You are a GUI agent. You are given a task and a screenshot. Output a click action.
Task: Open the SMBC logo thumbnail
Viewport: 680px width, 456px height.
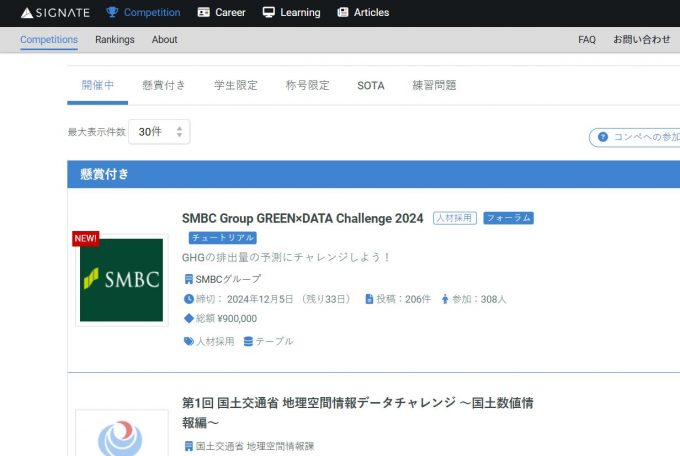[x=121, y=280]
